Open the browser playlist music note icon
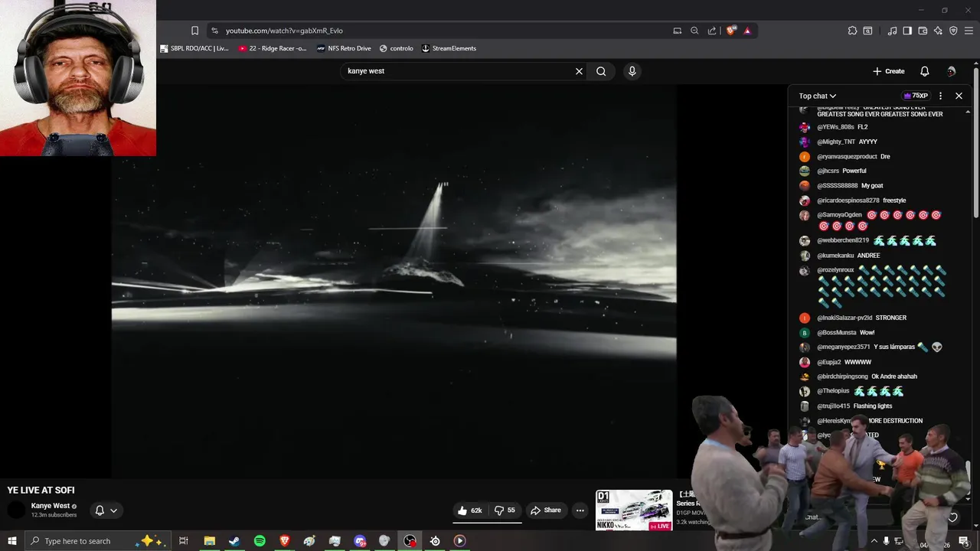This screenshot has height=551, width=980. tap(892, 31)
